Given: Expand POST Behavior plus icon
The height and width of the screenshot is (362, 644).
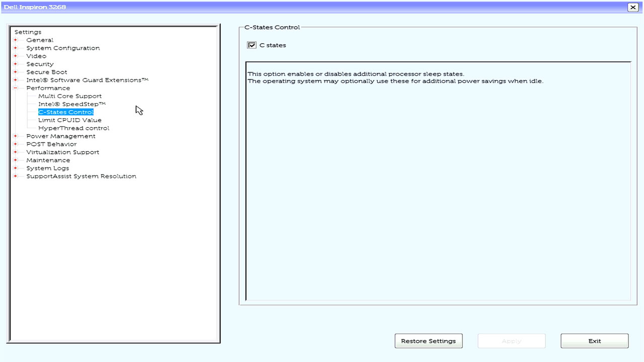Looking at the screenshot, I should click(16, 144).
